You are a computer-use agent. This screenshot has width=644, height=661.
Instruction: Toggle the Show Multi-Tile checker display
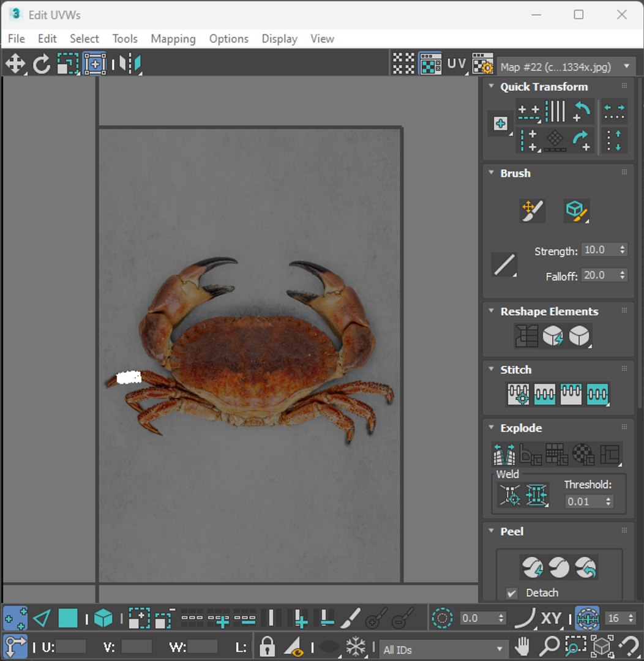[x=403, y=64]
